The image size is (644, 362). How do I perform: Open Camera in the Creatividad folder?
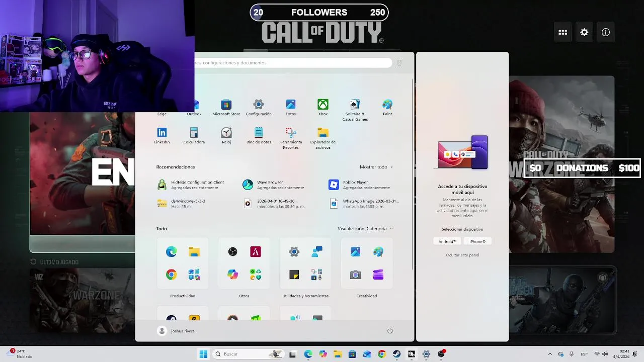pyautogui.click(x=355, y=275)
